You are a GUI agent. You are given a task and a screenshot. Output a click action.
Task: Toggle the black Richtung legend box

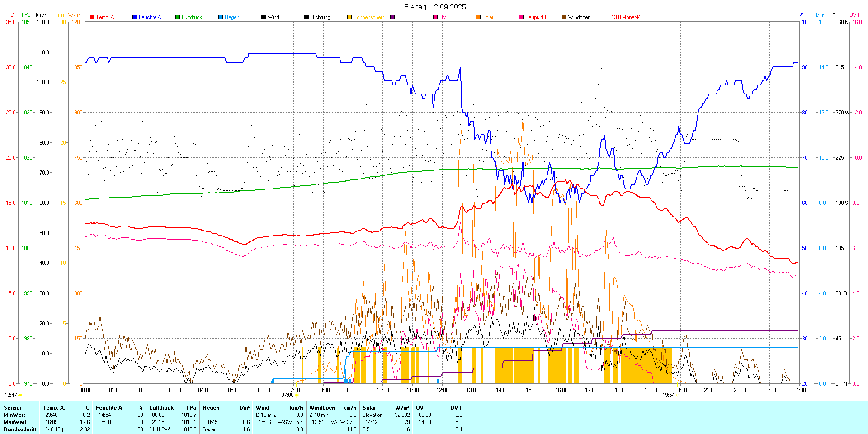click(307, 17)
